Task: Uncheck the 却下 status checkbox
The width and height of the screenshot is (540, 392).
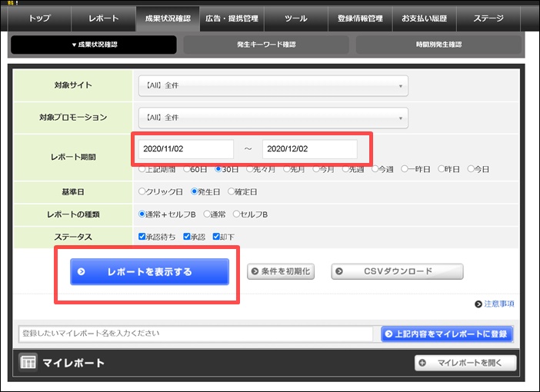Action: (x=217, y=237)
